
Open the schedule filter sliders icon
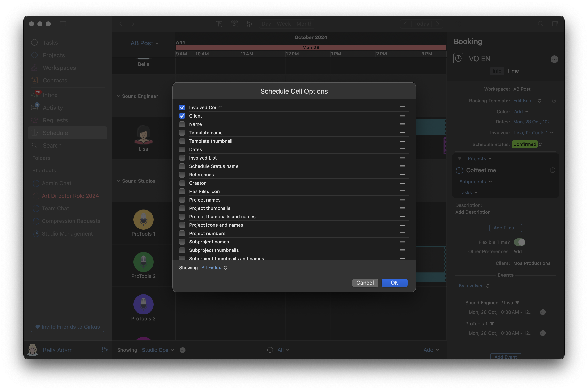pyautogui.click(x=249, y=24)
